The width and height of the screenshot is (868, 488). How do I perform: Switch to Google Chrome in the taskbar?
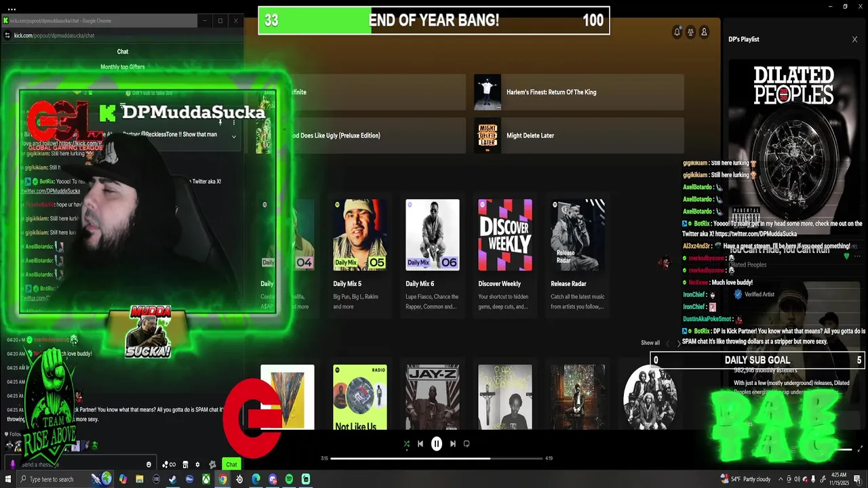(x=222, y=479)
